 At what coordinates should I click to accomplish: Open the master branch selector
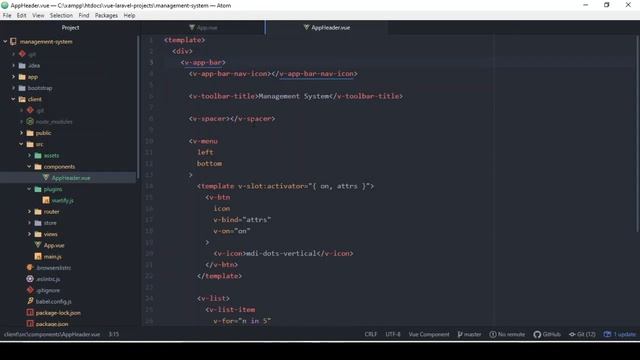pos(469,334)
